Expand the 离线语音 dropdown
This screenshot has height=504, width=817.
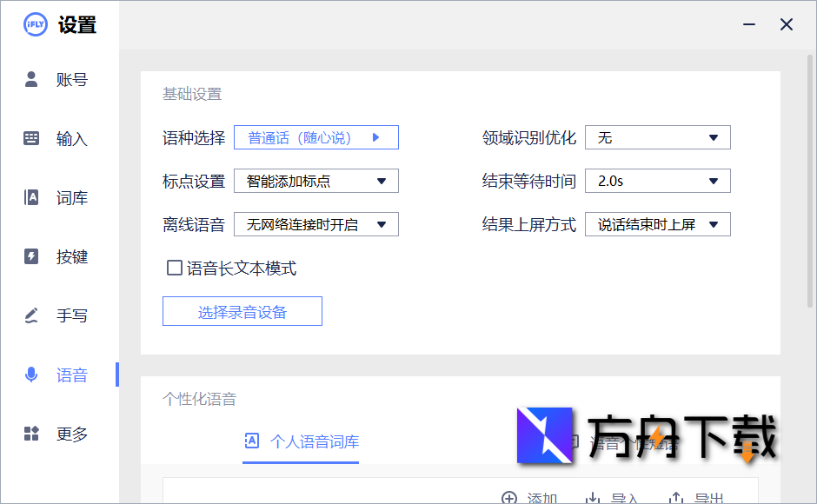click(x=316, y=224)
